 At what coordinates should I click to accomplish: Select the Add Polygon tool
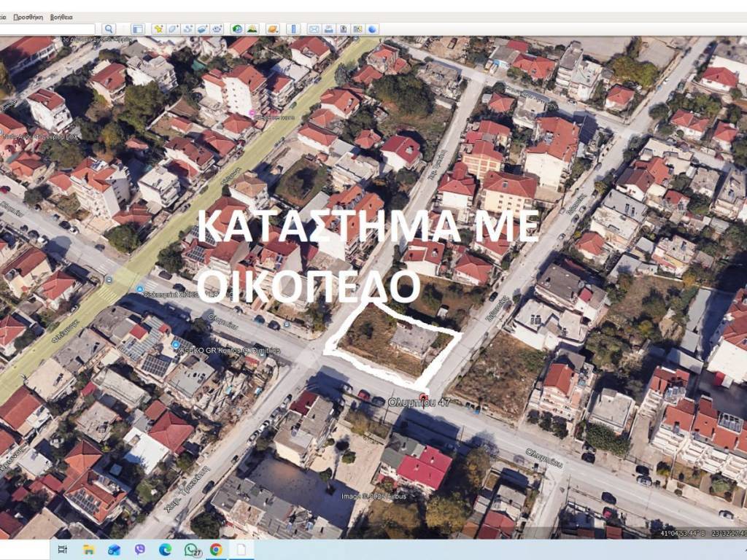point(173,29)
